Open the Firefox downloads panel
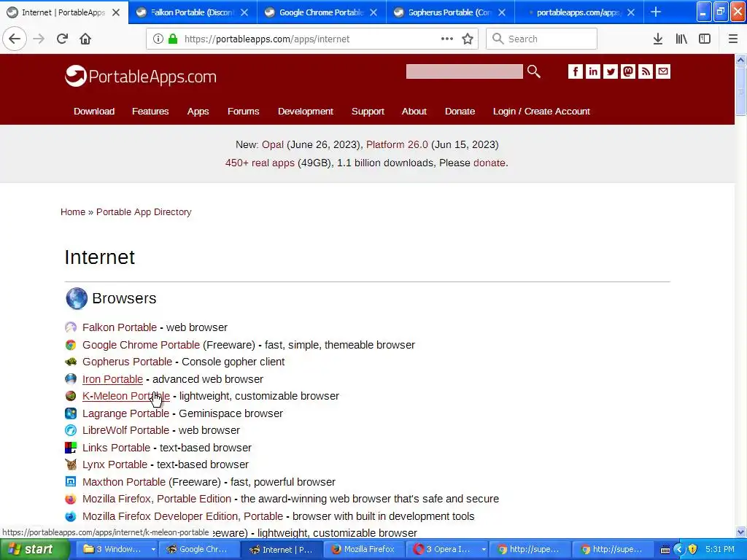This screenshot has height=560, width=747. click(x=658, y=39)
